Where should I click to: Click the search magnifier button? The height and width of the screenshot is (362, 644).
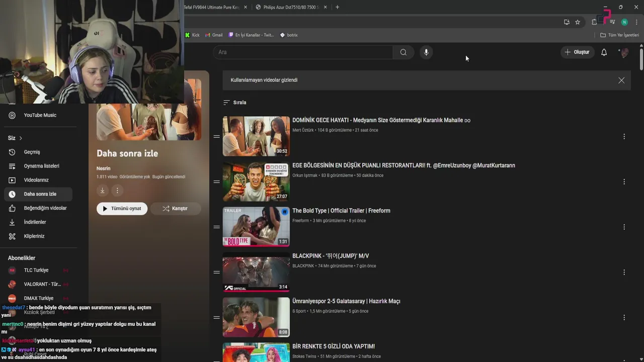pos(403,52)
